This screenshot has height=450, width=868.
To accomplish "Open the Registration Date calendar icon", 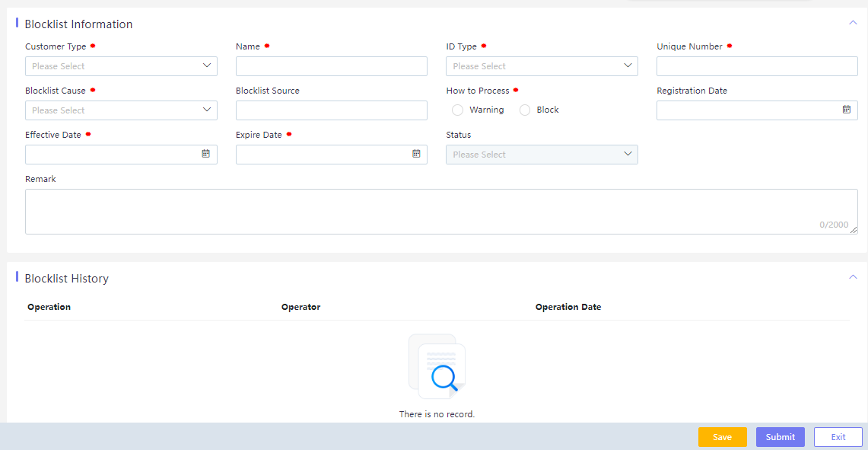I will pos(847,110).
